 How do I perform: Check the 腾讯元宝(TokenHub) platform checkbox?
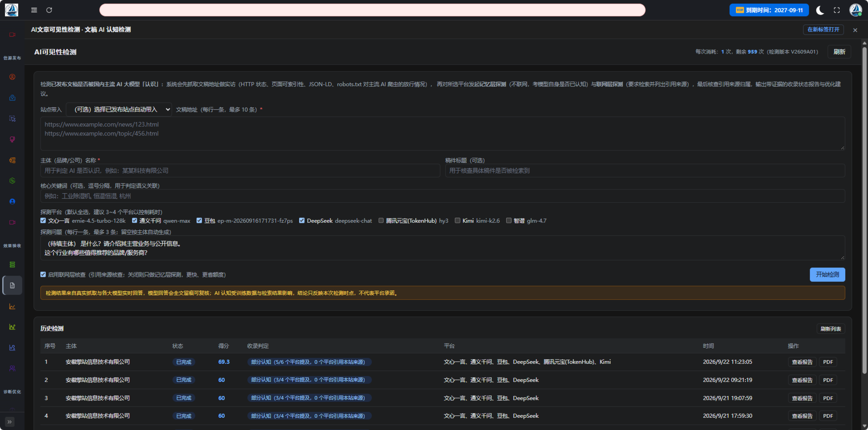click(x=381, y=220)
